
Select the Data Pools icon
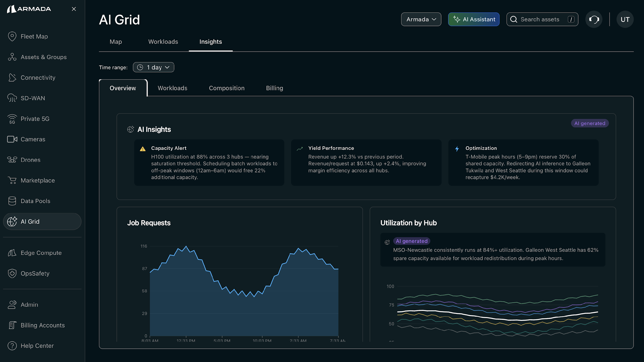[36, 201]
